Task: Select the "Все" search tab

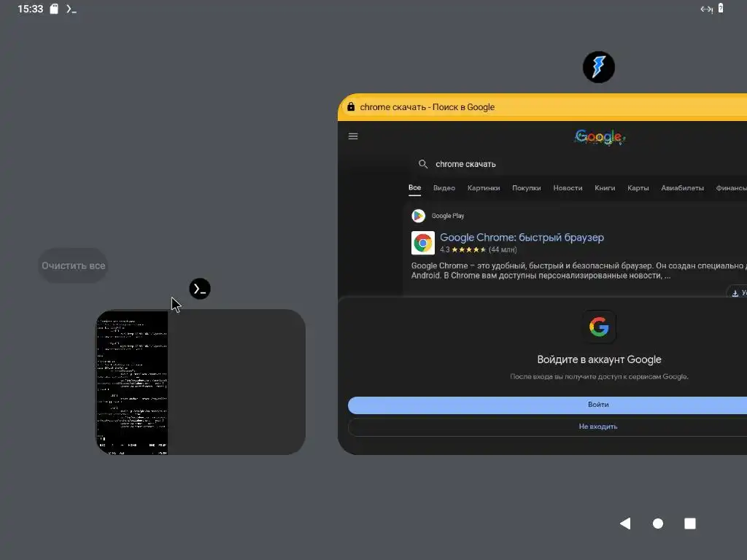Action: point(414,187)
